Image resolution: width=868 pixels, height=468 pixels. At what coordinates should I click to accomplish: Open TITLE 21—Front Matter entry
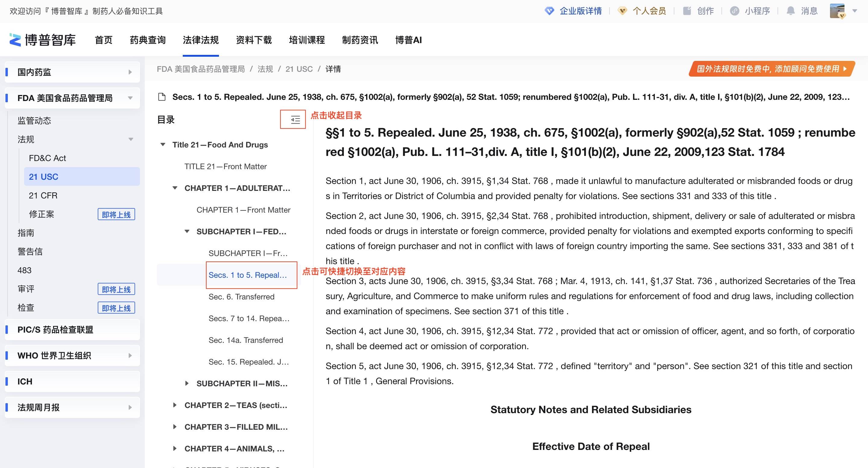pos(225,166)
